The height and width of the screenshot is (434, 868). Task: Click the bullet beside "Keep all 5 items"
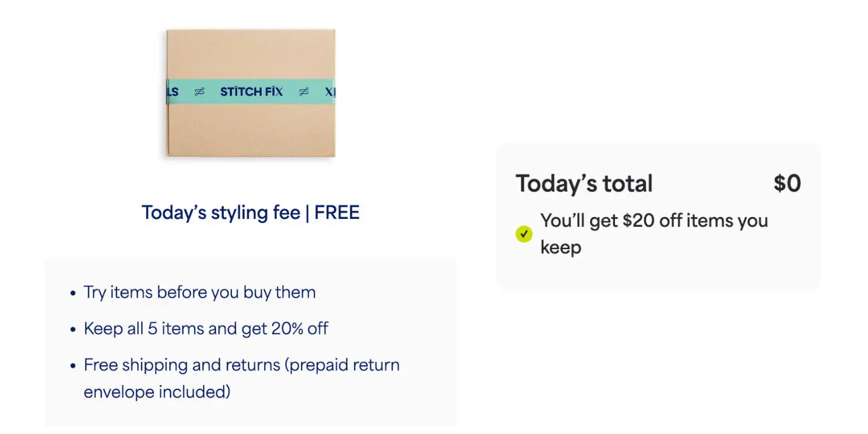tap(73, 329)
